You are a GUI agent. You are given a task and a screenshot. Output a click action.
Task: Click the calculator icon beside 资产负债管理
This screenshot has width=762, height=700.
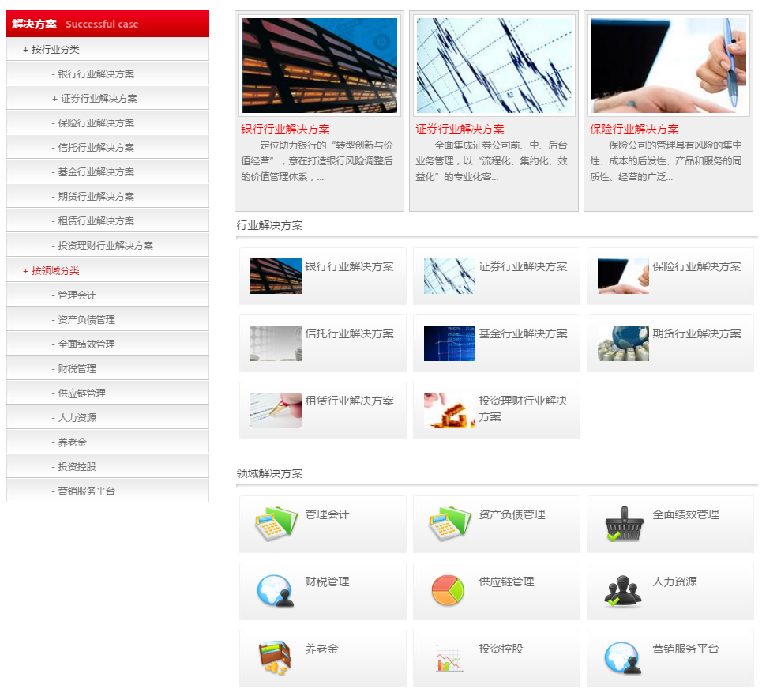(x=449, y=524)
